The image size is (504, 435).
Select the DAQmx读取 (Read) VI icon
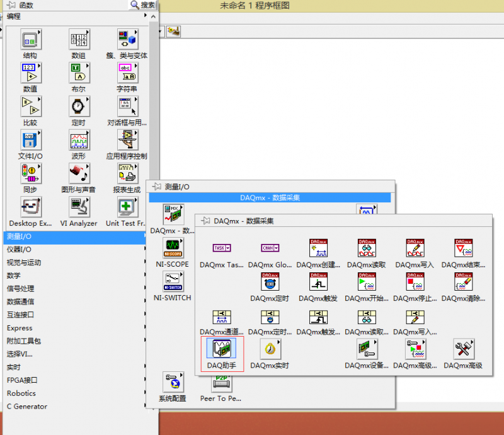(x=367, y=248)
